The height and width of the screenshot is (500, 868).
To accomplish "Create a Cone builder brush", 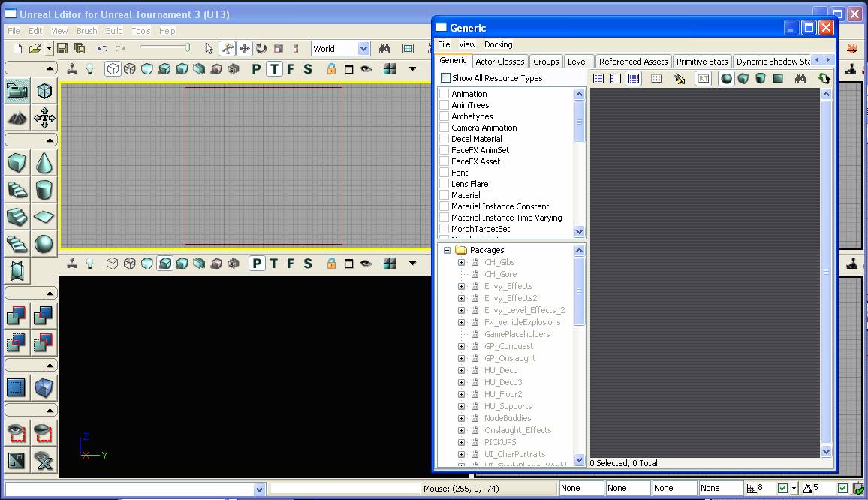I will 44,163.
